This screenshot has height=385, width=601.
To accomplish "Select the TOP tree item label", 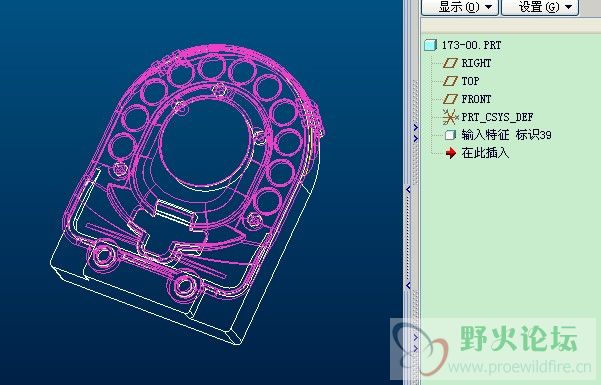I will click(470, 81).
